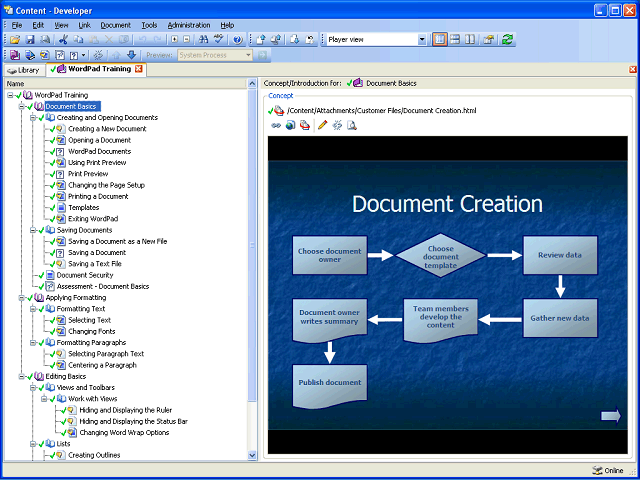Click the purple Link Module icon

[x=15, y=55]
